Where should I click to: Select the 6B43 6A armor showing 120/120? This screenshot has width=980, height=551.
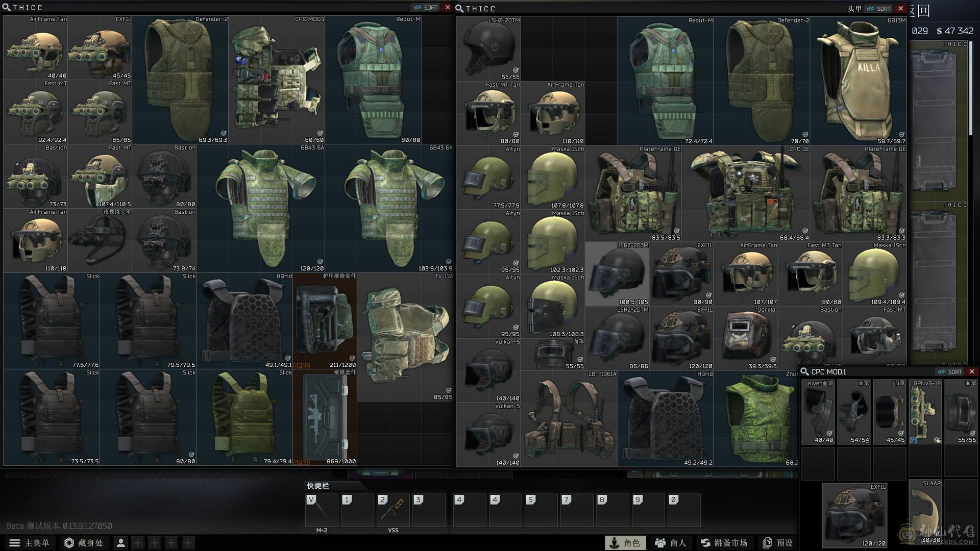pos(261,208)
